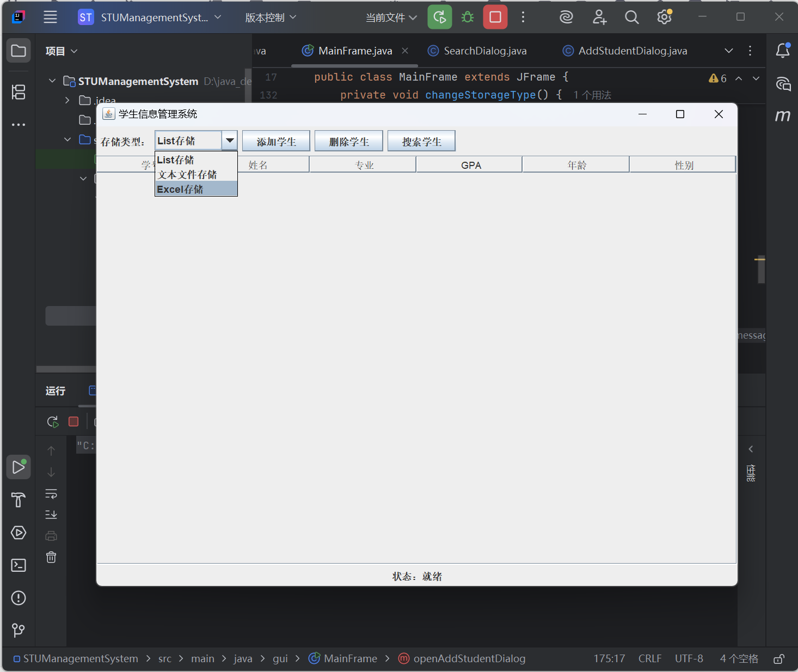The image size is (798, 672).
Task: Clear all console output via the trash icon
Action: 51,557
